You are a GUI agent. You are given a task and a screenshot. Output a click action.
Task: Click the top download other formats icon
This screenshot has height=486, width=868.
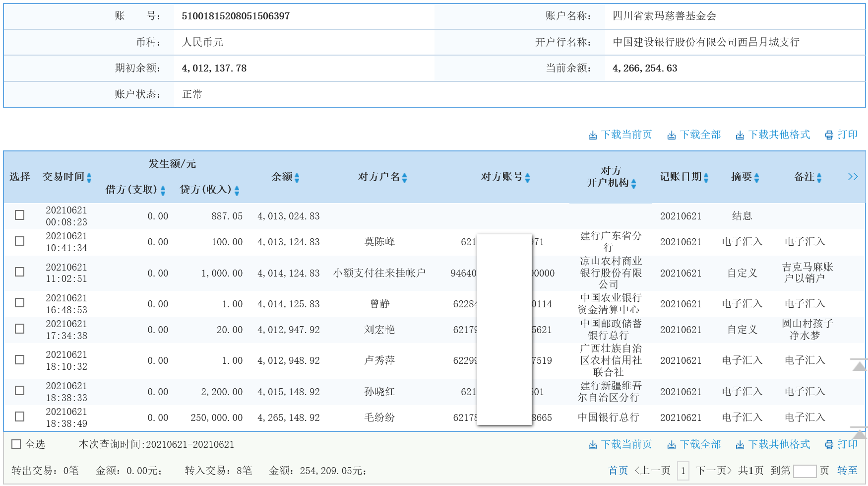(x=740, y=135)
